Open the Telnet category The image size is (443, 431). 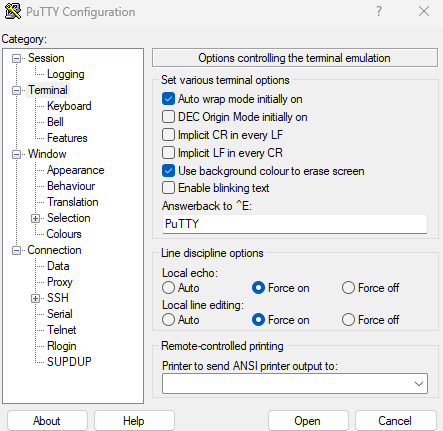(62, 330)
